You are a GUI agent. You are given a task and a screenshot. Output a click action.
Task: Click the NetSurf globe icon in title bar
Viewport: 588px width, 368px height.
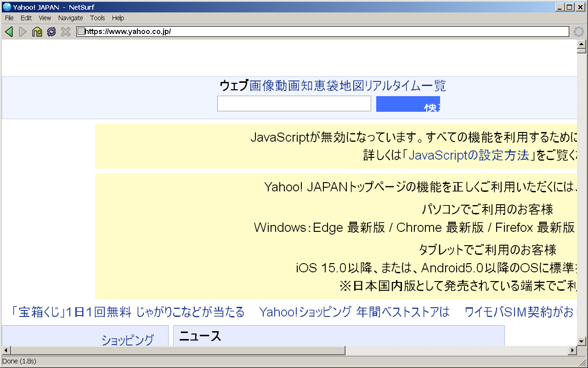coord(7,7)
